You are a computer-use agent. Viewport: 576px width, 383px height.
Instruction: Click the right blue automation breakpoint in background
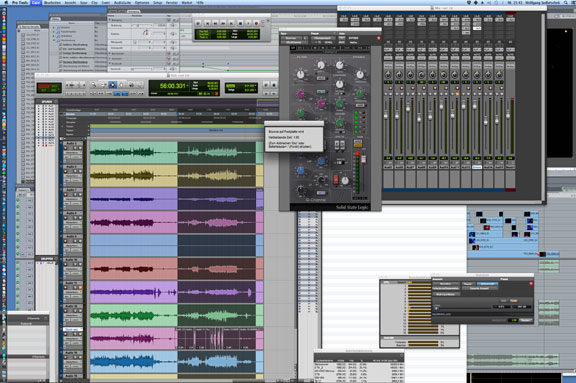(x=228, y=64)
